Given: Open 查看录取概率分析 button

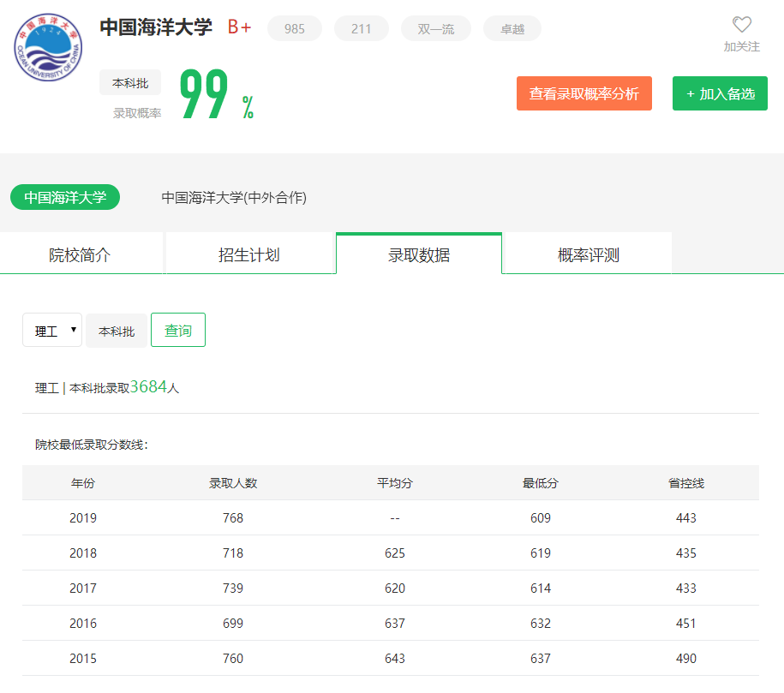Looking at the screenshot, I should (x=584, y=93).
